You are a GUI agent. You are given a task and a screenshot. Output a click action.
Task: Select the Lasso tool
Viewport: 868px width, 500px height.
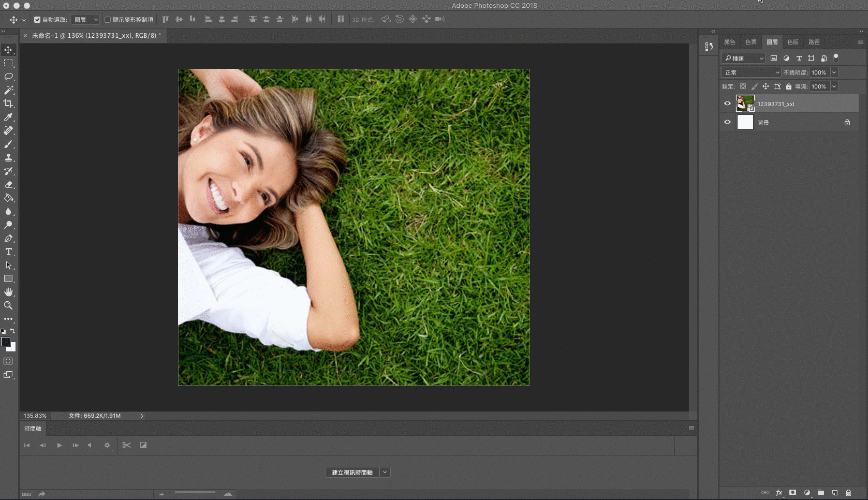point(8,77)
